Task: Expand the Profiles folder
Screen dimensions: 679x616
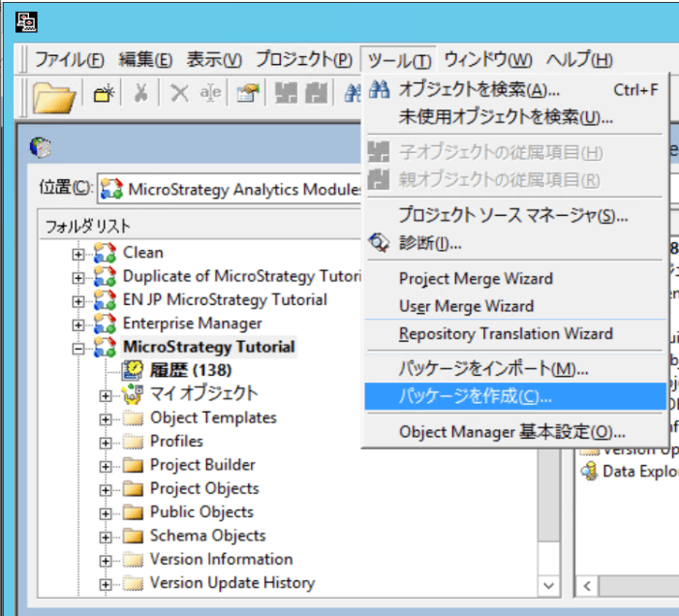Action: pyautogui.click(x=106, y=443)
